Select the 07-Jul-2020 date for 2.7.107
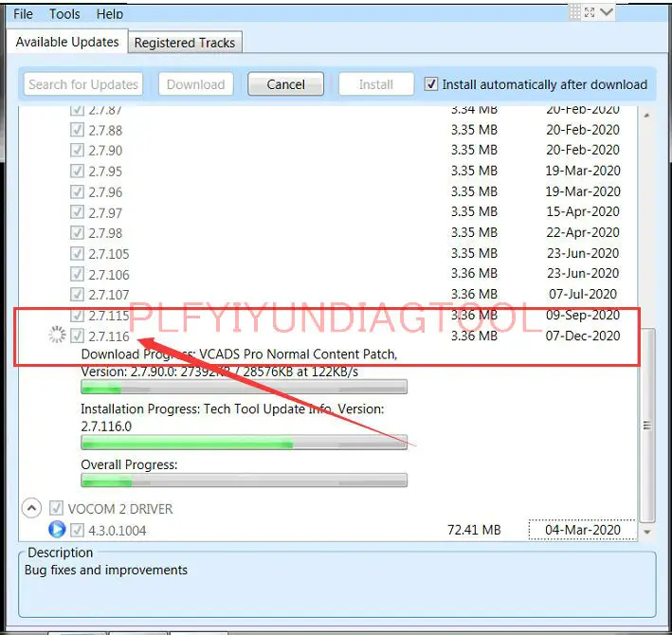The image size is (672, 635). pyautogui.click(x=582, y=294)
